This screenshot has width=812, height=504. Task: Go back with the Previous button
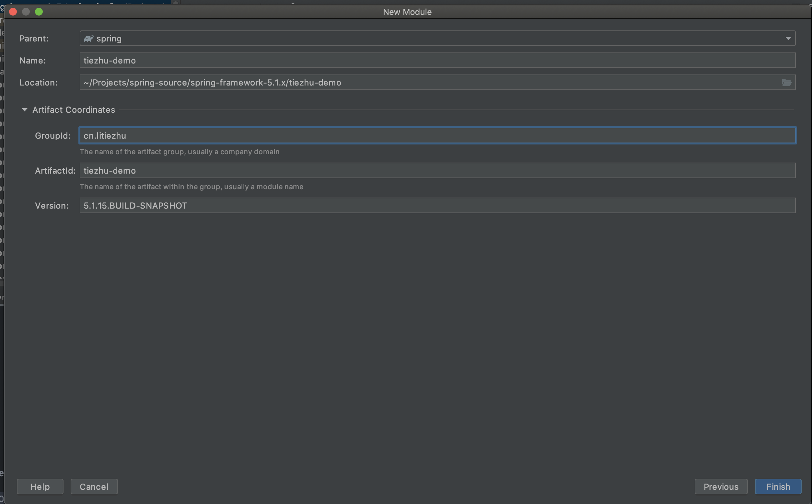coord(721,487)
